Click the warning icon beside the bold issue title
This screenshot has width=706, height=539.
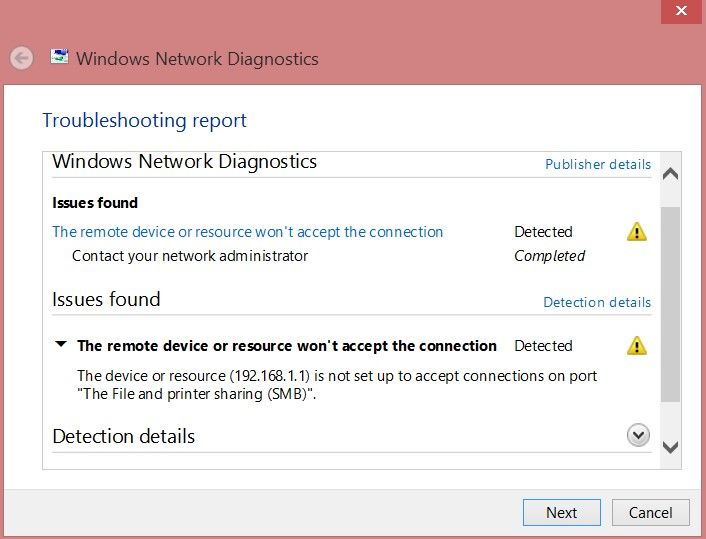(x=637, y=346)
